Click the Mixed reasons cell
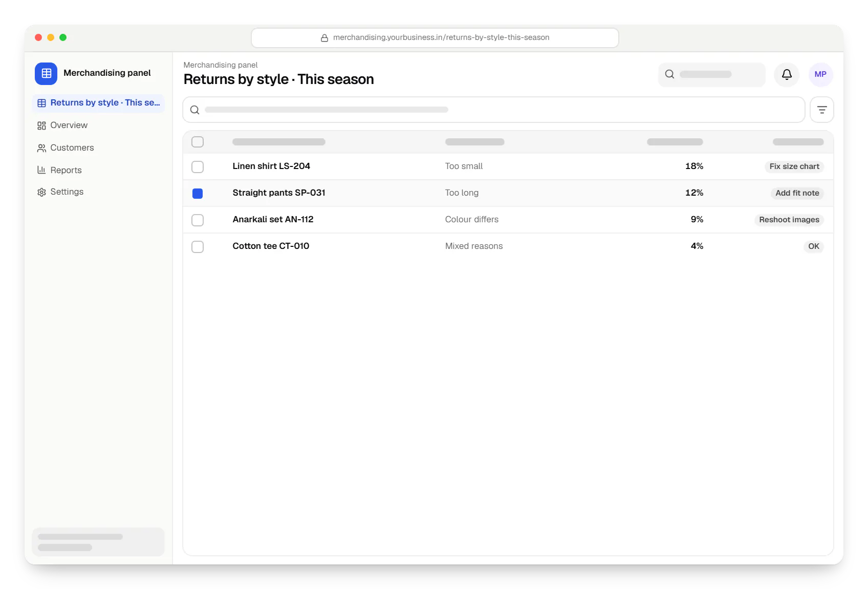The height and width of the screenshot is (589, 868). tap(474, 246)
